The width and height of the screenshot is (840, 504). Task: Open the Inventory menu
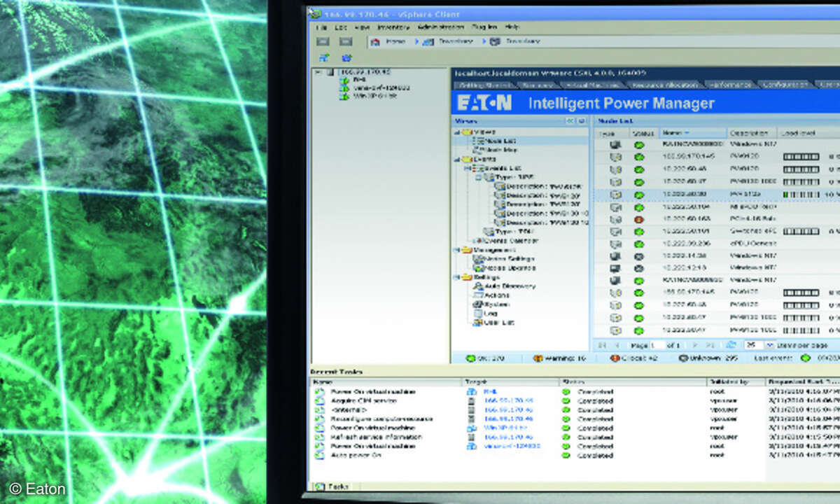coord(393,27)
